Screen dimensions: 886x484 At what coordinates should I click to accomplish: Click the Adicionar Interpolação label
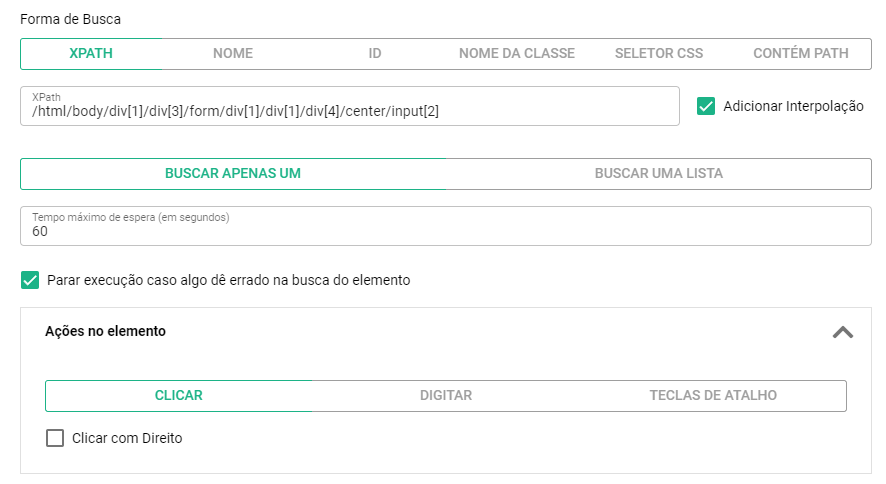coord(793,106)
